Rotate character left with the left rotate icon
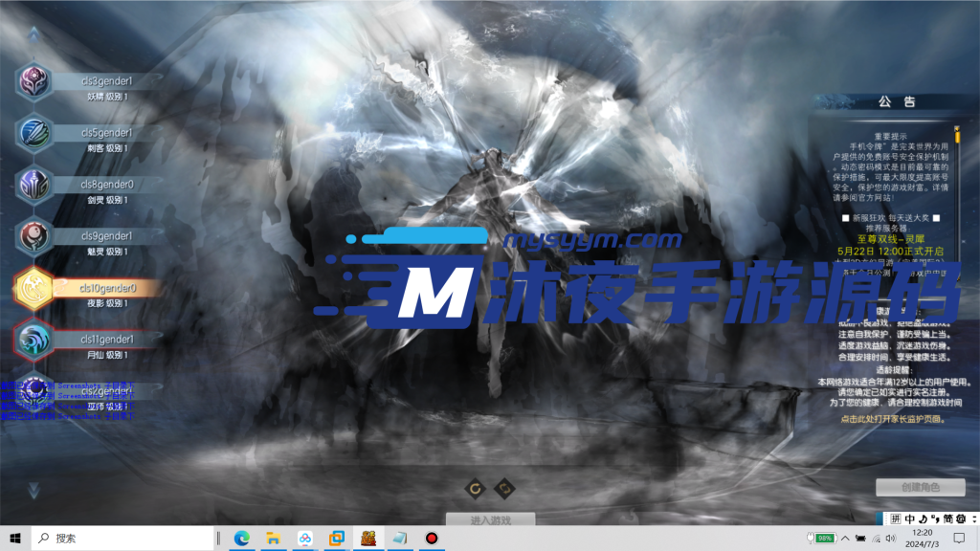Screen dimensions: 980x551 (475, 490)
